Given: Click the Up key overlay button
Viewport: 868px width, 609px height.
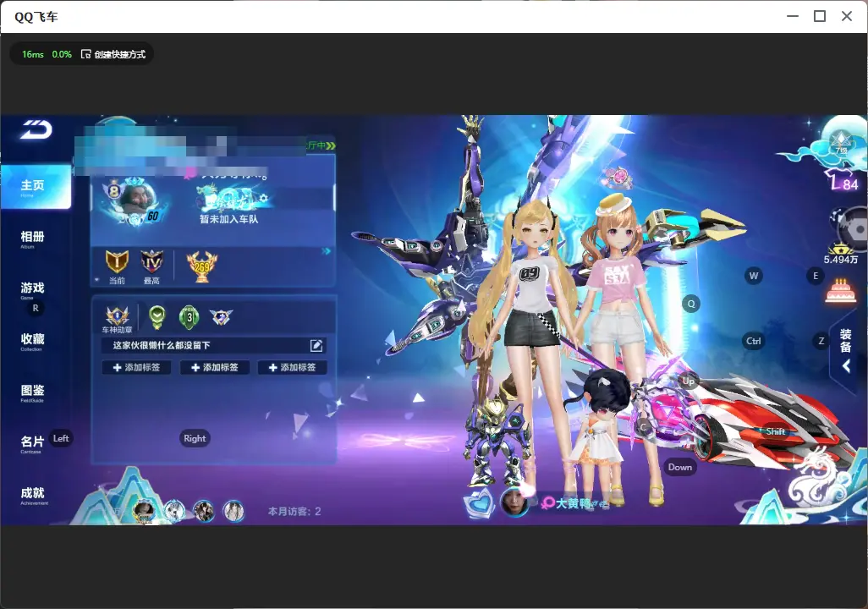Looking at the screenshot, I should click(x=688, y=381).
